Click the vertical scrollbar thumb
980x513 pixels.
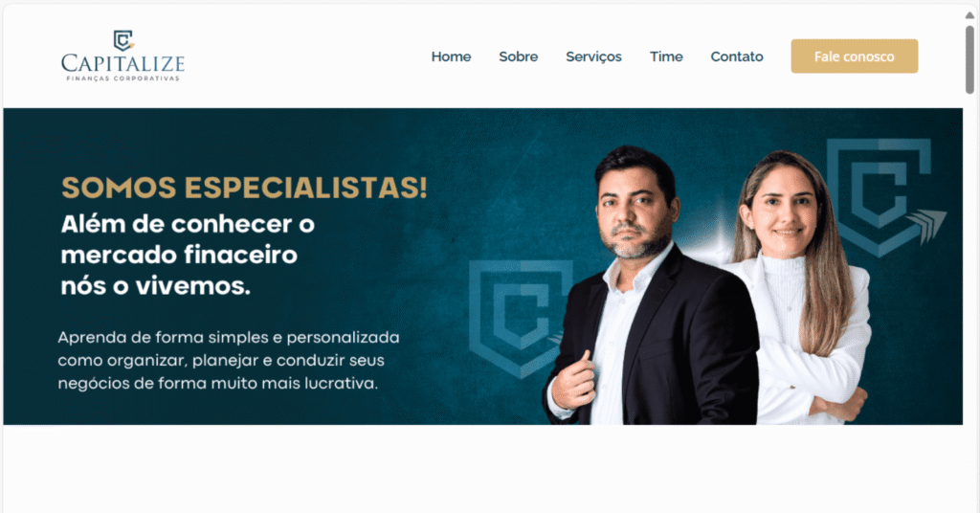pyautogui.click(x=970, y=59)
